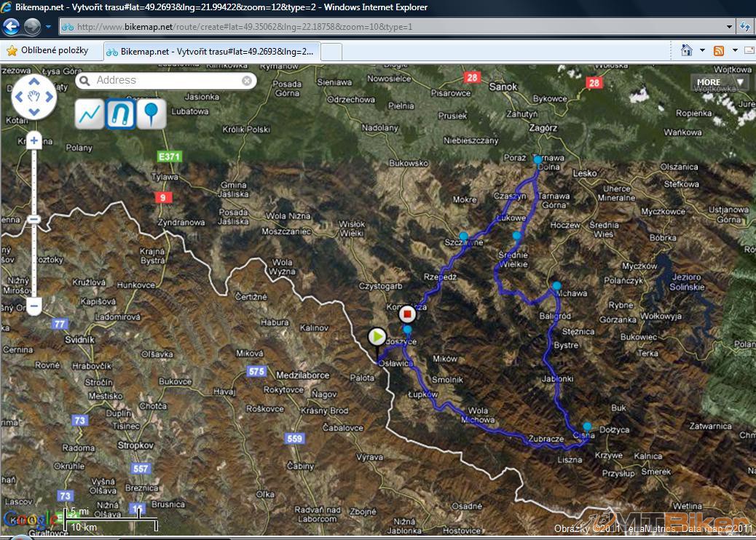Click the browser Back button
Viewport: 756px width, 540px height.
[12, 27]
